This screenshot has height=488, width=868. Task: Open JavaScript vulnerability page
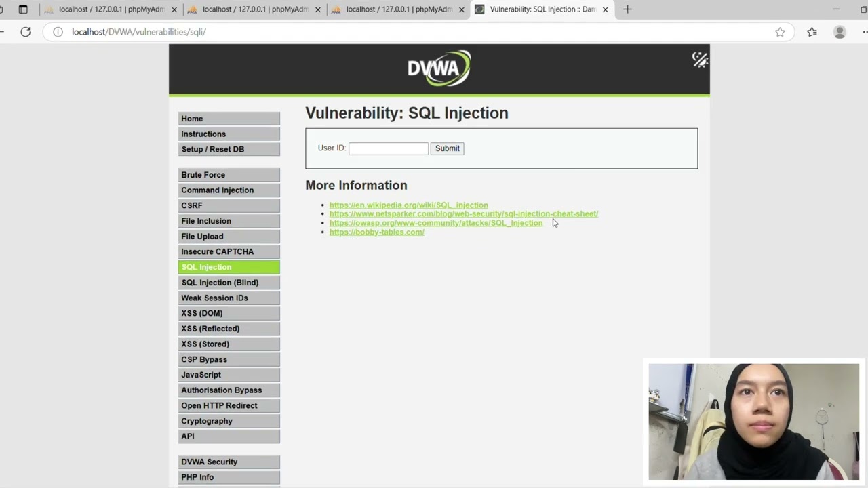pos(229,375)
